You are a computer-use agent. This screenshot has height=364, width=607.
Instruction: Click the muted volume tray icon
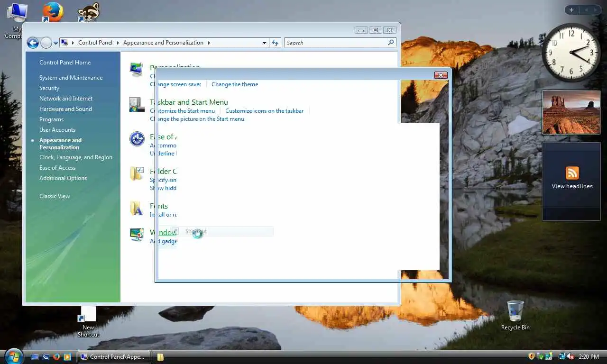point(570,356)
